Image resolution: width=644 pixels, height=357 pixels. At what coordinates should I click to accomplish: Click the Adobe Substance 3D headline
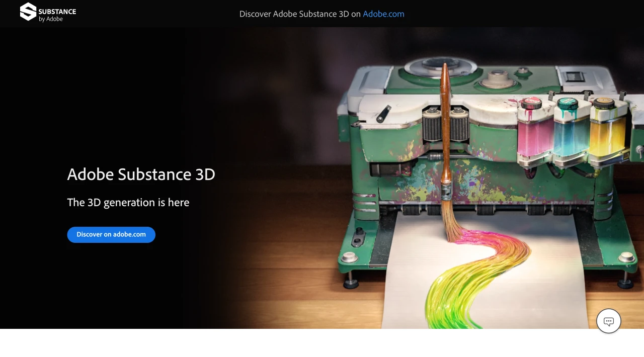(x=141, y=174)
